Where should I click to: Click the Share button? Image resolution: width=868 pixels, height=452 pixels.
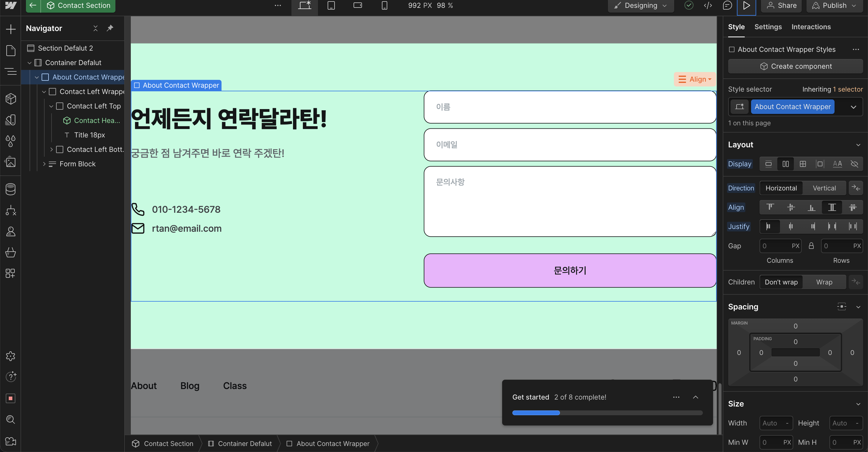[x=781, y=5]
